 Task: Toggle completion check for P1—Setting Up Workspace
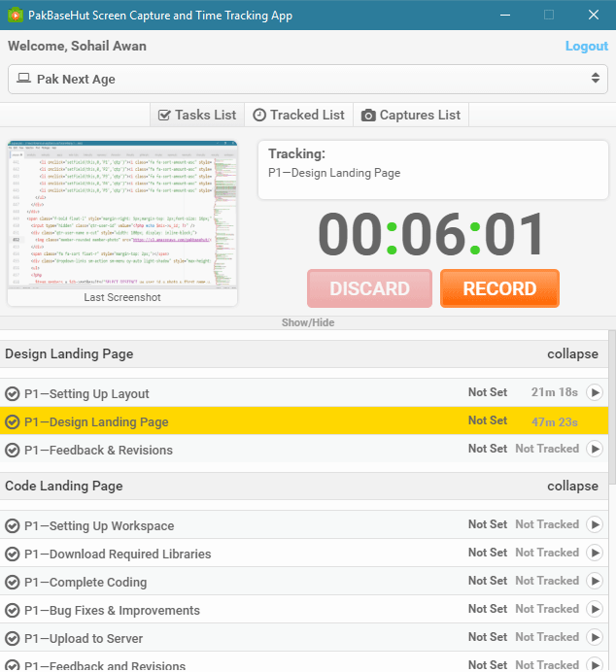(x=13, y=525)
